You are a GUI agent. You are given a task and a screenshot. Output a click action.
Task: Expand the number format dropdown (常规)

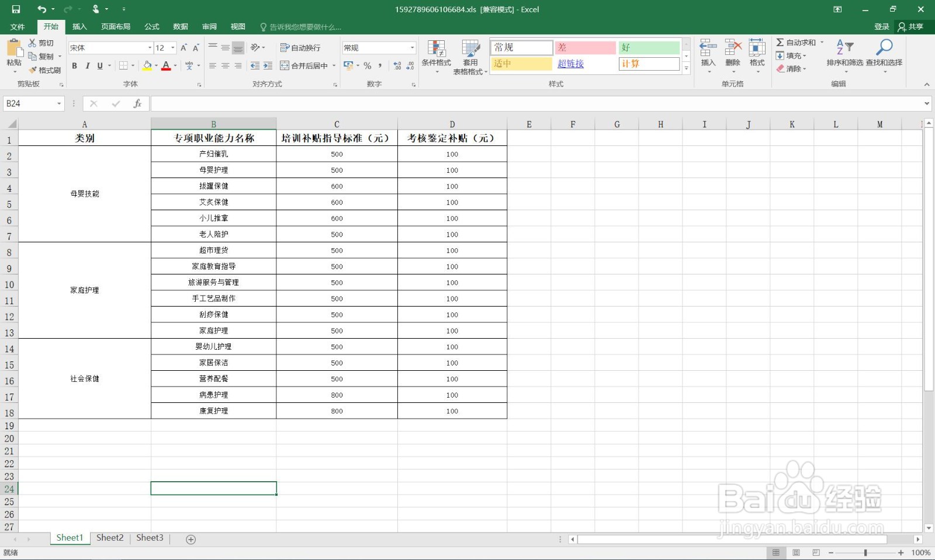click(x=412, y=48)
